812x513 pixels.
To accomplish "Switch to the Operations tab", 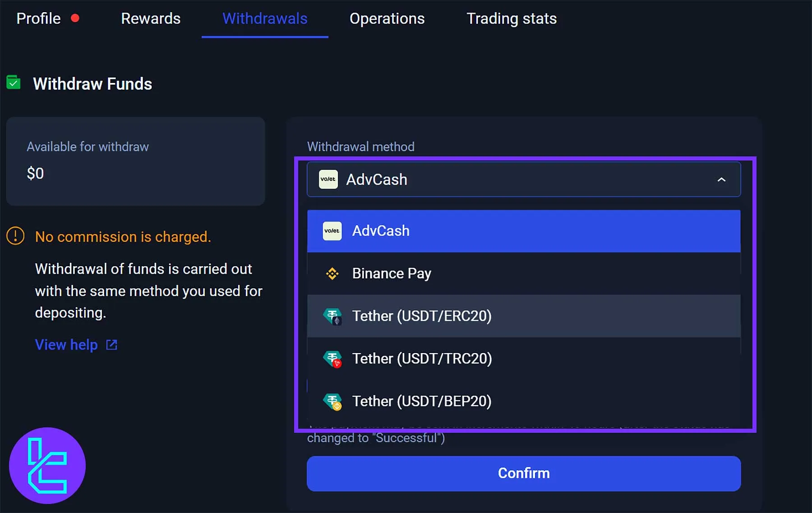I will (387, 18).
